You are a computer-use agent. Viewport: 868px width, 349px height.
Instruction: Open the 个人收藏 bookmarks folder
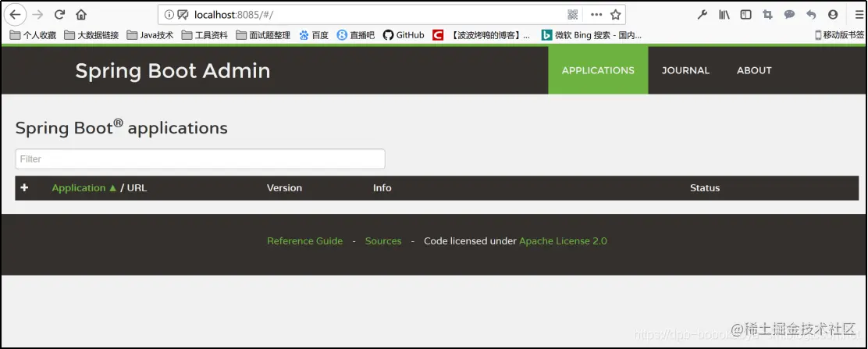(33, 35)
